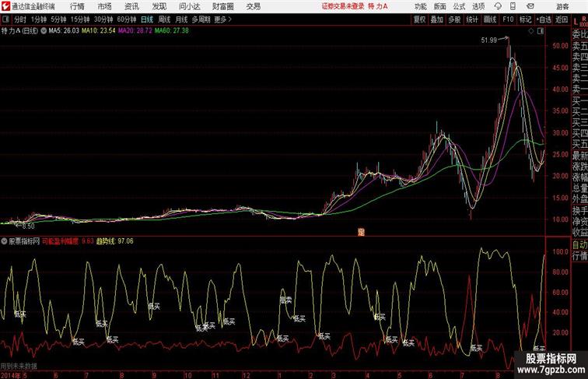Switch to 周线 weekly period
The height and width of the screenshot is (379, 588).
pos(164,19)
